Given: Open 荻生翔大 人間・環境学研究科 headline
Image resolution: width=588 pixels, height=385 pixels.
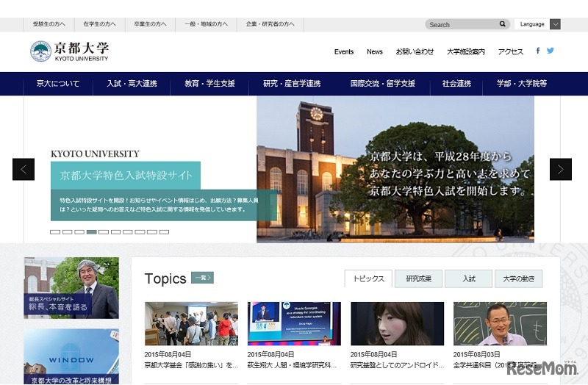Looking at the screenshot, I should (292, 365).
